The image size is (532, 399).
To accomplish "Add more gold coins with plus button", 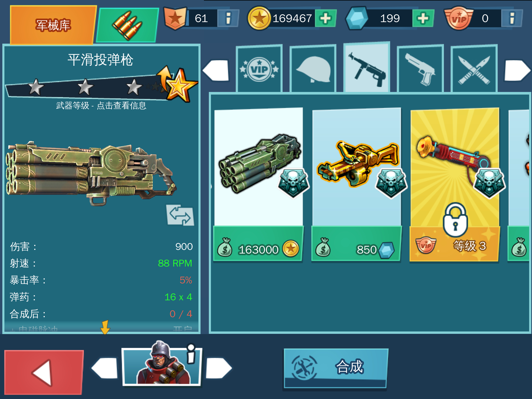I will coord(325,18).
